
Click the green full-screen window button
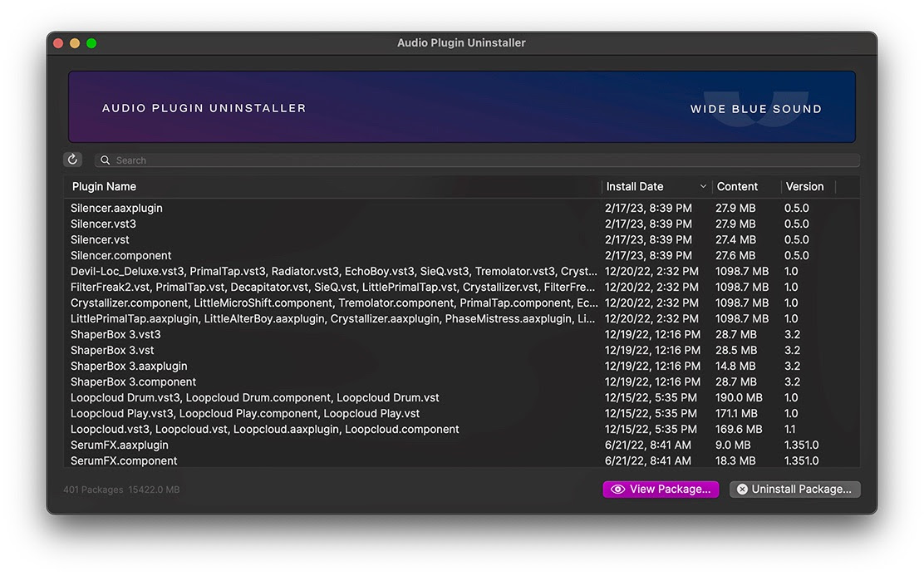pyautogui.click(x=91, y=43)
